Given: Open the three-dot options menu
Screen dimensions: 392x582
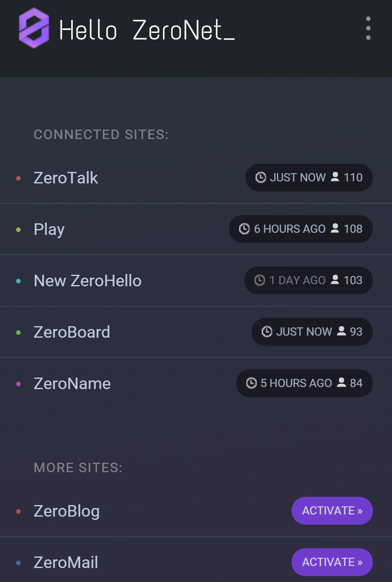Looking at the screenshot, I should pos(368,28).
